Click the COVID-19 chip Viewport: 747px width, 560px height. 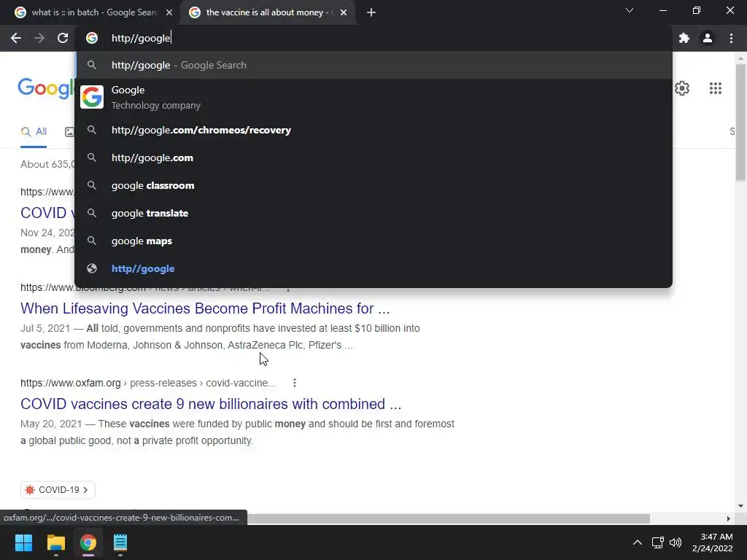(58, 490)
